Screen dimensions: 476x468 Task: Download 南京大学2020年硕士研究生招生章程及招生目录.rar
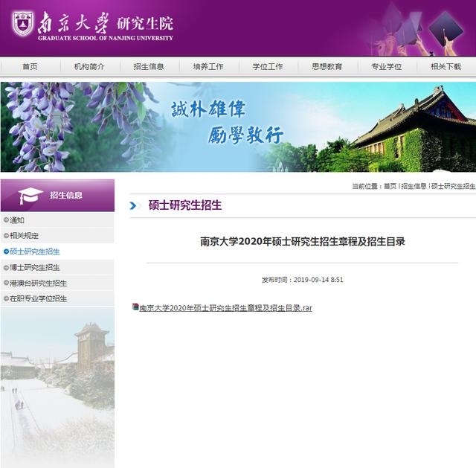(x=225, y=308)
